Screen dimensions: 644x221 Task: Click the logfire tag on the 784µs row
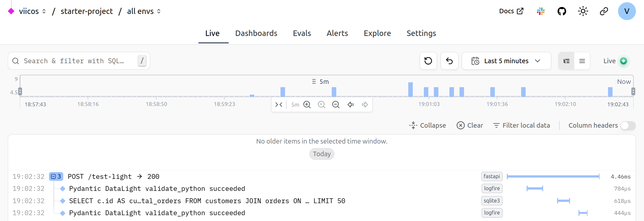coord(492,189)
